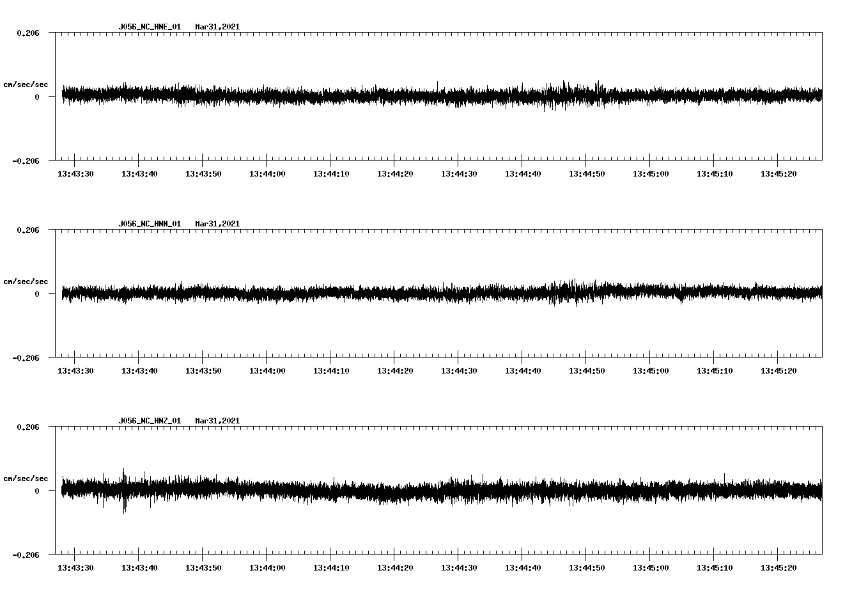
Task: Click the cm/sec/sec unit label on bottom plot
Action: 26,477
